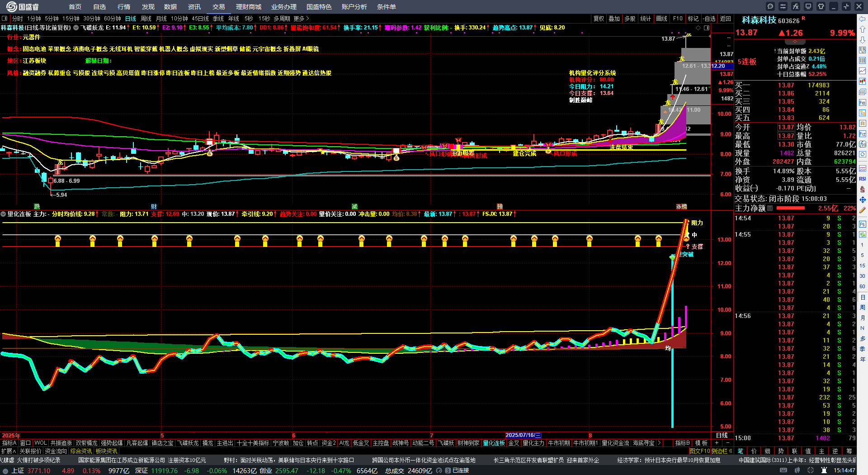Collapse the 侧边栏 sidebar

pyautogui.click(x=722, y=451)
